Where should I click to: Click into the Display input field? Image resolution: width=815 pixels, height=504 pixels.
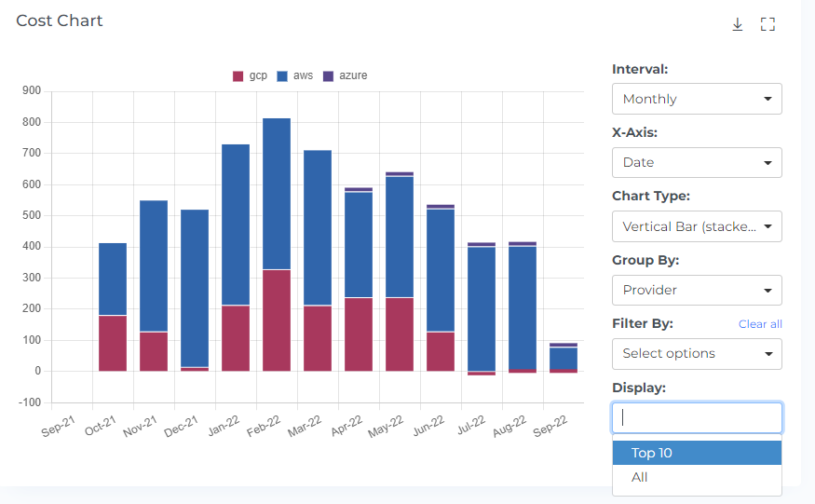point(697,418)
